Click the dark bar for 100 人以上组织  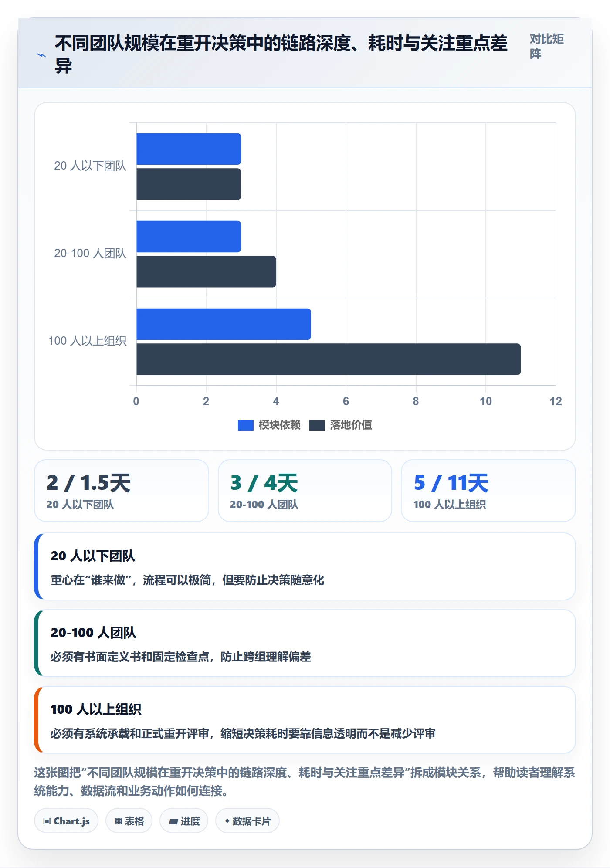click(329, 359)
